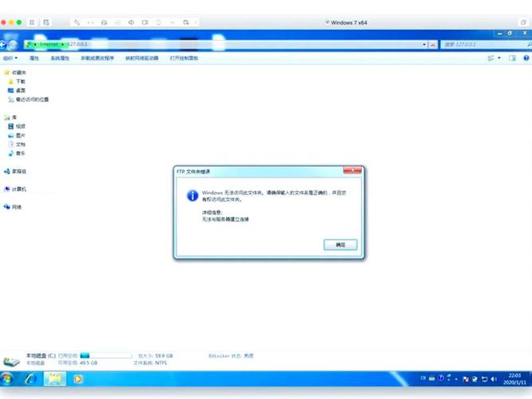Screen dimensions: 532x399
Task: Click 系统属性 in the Explorer toolbar
Action: tap(60, 58)
